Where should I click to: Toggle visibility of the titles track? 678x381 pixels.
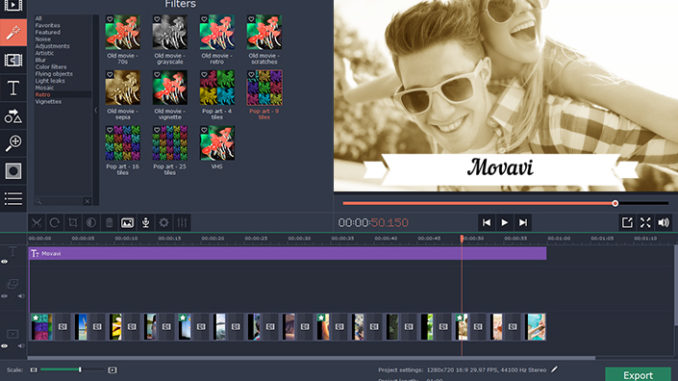pyautogui.click(x=4, y=262)
